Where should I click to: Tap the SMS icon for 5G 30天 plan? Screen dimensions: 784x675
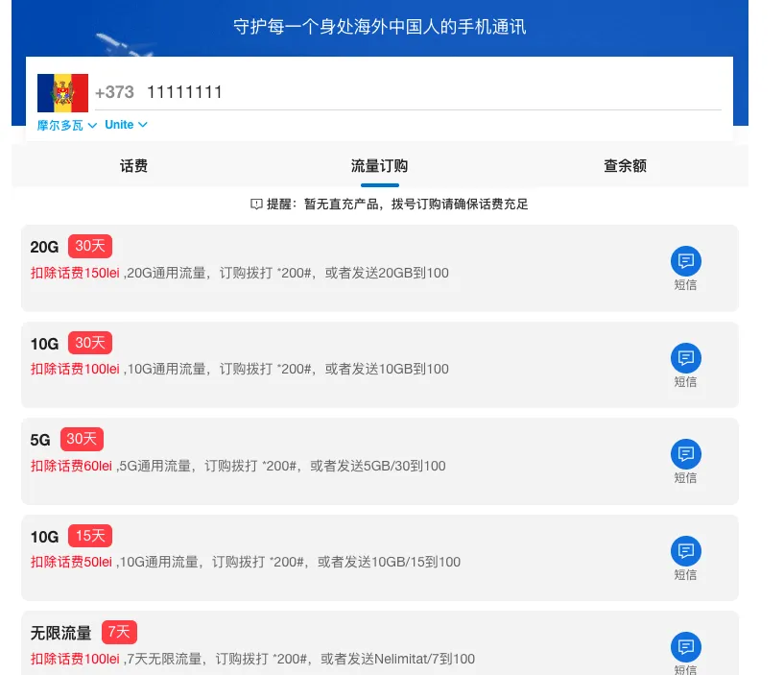click(x=685, y=454)
